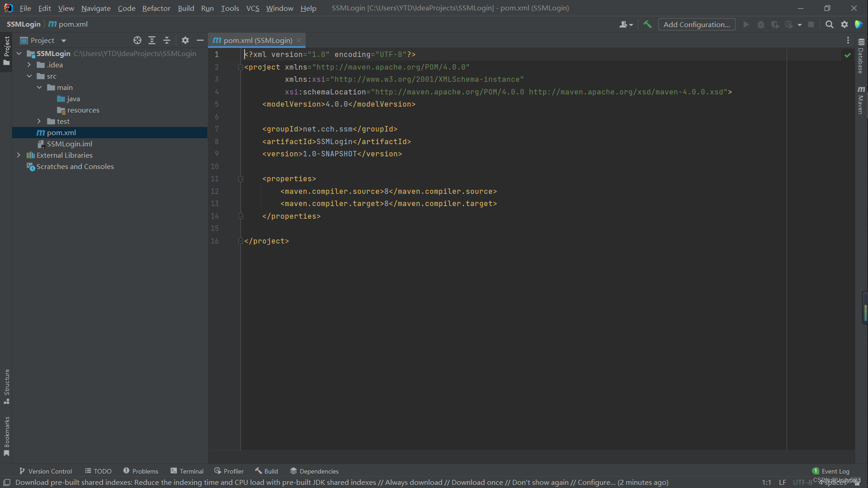Open the Refactor menu

pos(156,8)
